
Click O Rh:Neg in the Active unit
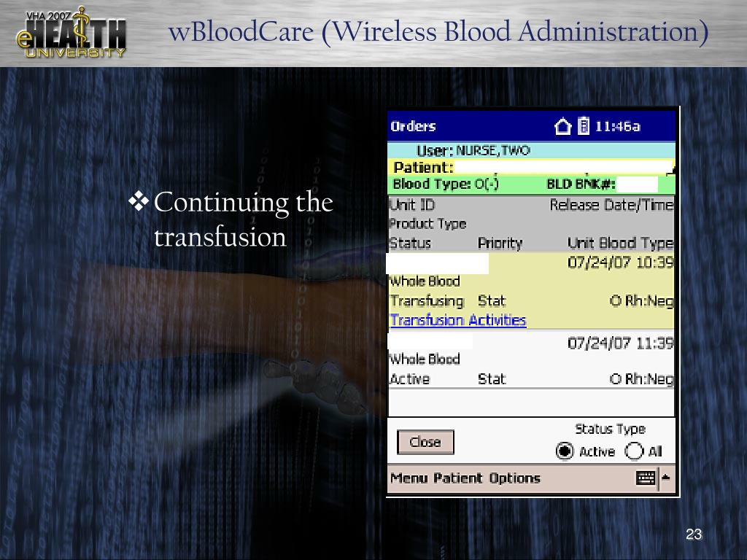point(642,379)
